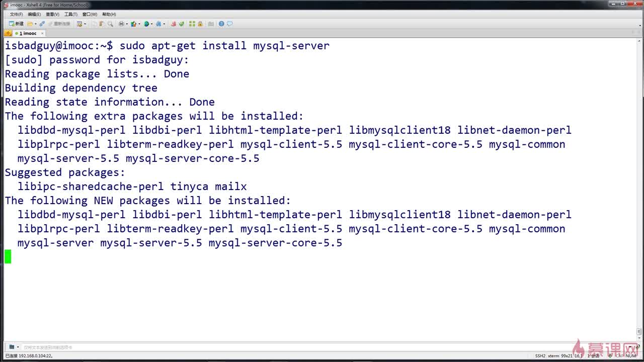644x362 pixels.
Task: Click the blue font settings icon
Action: pyautogui.click(x=158, y=24)
